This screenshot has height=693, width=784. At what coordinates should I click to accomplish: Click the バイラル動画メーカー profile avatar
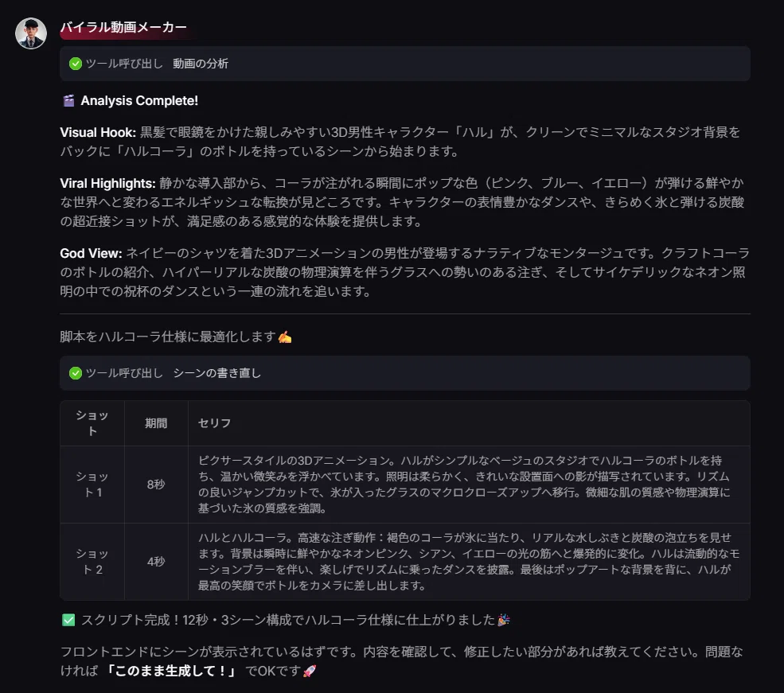point(31,33)
